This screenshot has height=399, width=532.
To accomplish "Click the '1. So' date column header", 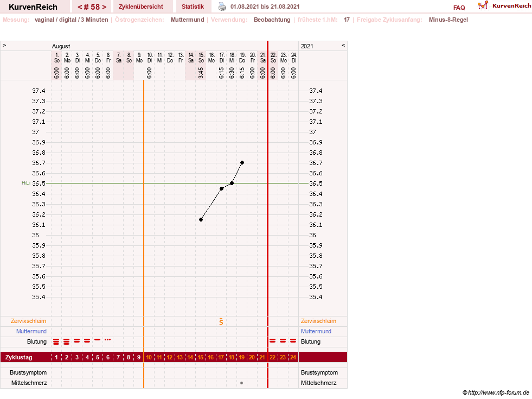I will coord(56,58).
